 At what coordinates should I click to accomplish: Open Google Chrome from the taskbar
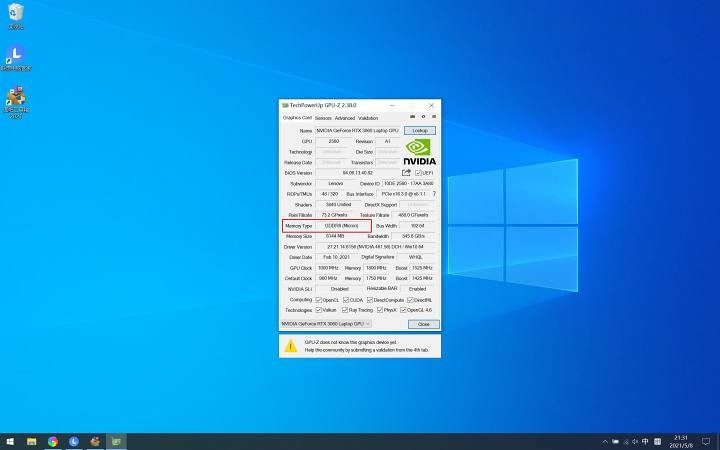click(x=53, y=442)
